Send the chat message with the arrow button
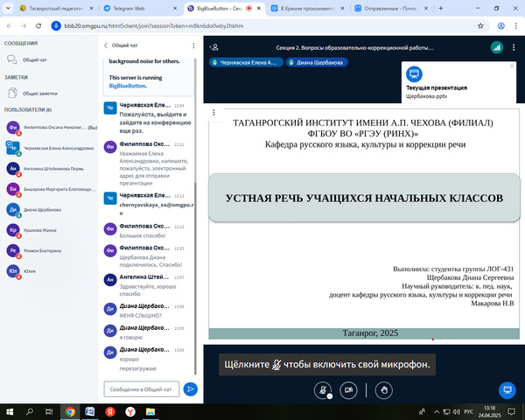This screenshot has width=525, height=420. (190, 388)
